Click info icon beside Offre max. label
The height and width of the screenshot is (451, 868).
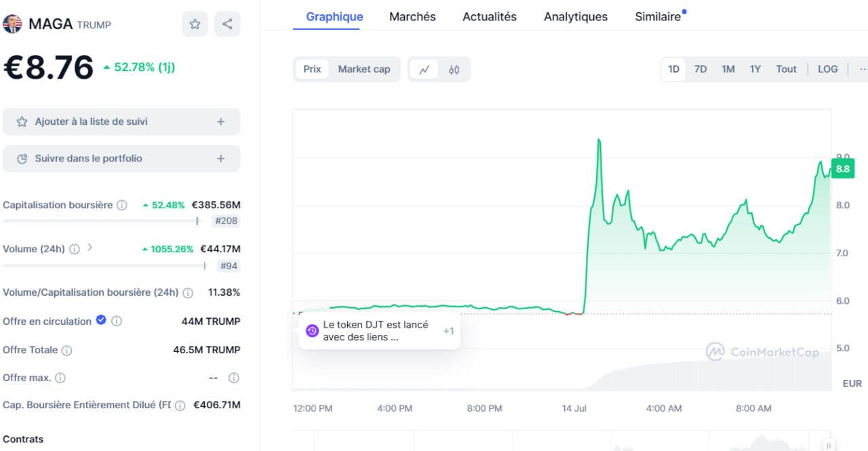click(60, 378)
